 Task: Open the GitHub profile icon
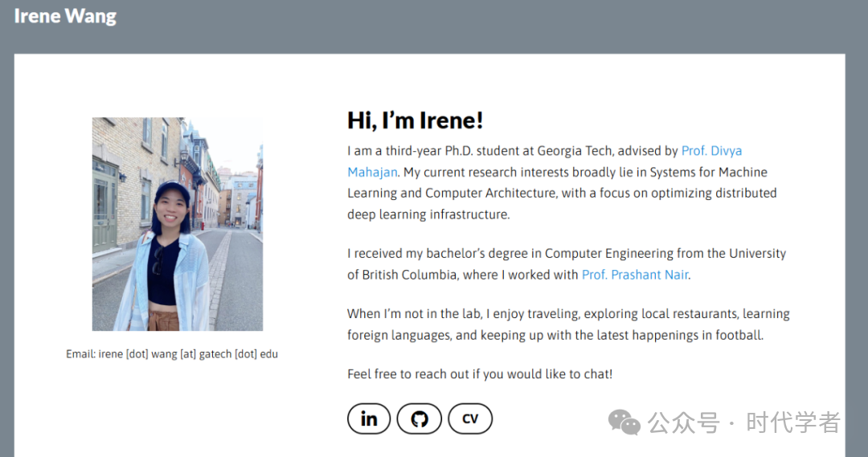420,418
